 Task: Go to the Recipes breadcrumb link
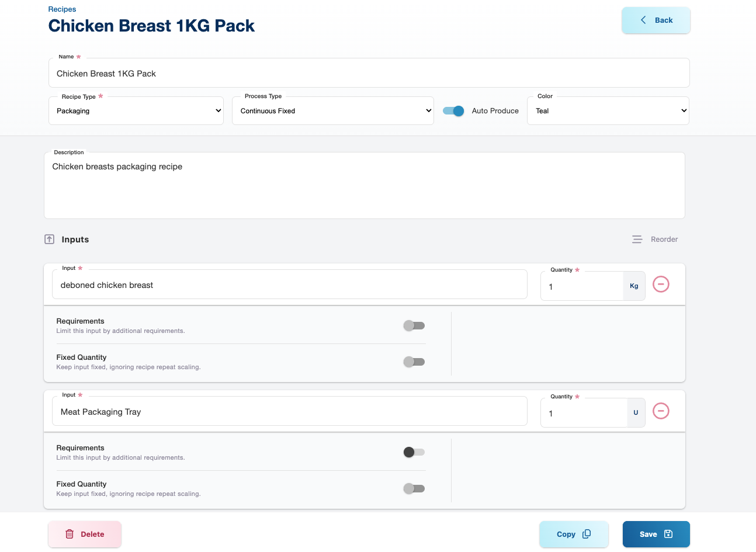click(x=62, y=9)
